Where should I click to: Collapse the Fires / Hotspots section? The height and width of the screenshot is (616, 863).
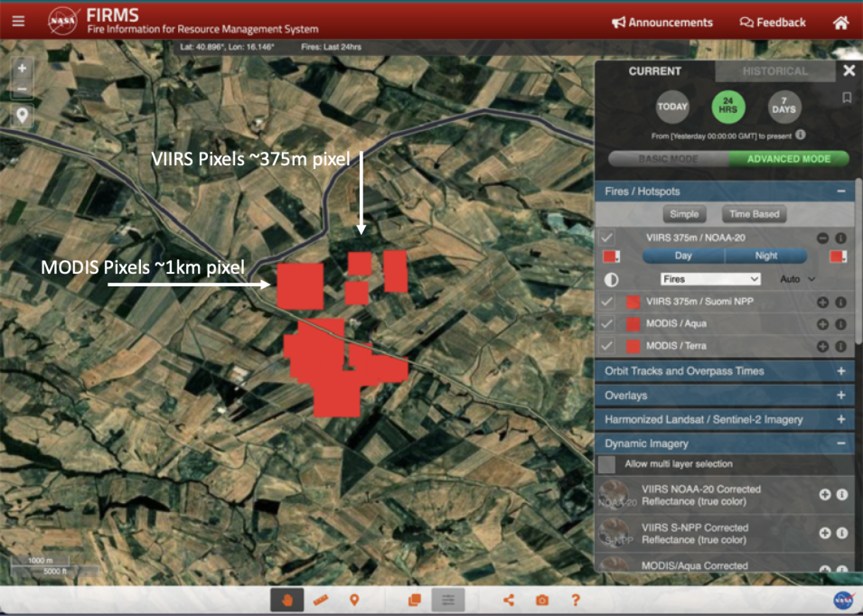coord(840,191)
